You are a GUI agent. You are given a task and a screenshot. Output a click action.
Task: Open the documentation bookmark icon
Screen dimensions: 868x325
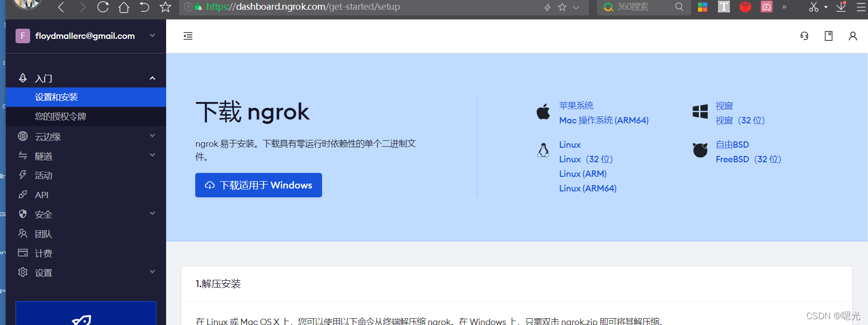tap(829, 36)
